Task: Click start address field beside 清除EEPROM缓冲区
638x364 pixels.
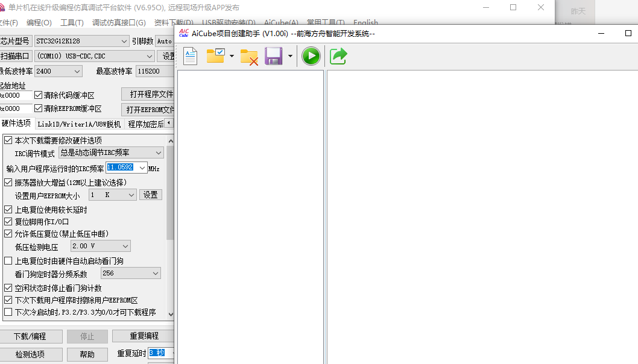Action: point(16,108)
